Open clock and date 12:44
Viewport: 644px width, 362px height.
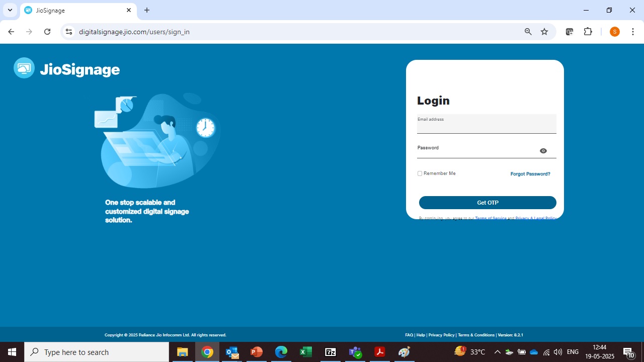click(600, 352)
